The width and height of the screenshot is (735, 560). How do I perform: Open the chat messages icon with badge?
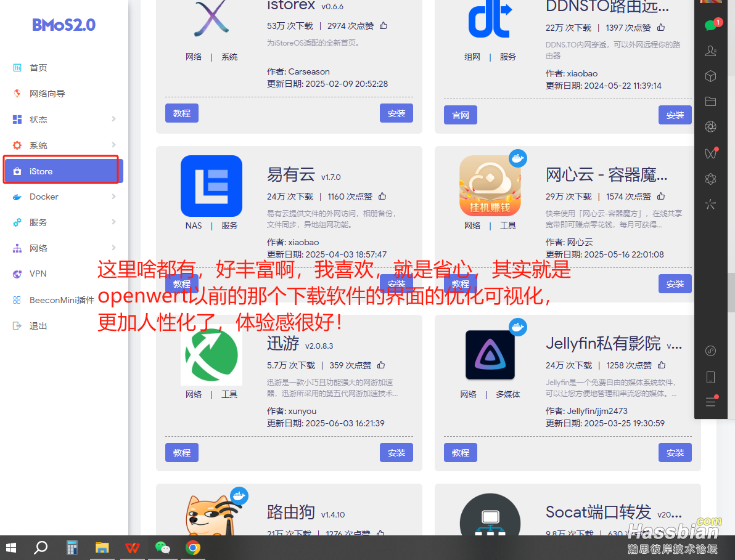tap(712, 25)
